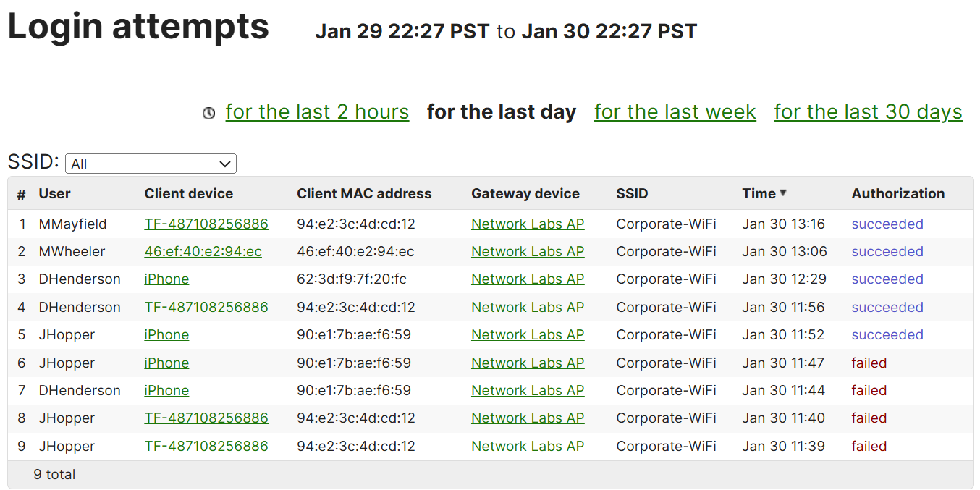Open TF-487108256886 device in row 1
This screenshot has height=490, width=980.
[206, 224]
